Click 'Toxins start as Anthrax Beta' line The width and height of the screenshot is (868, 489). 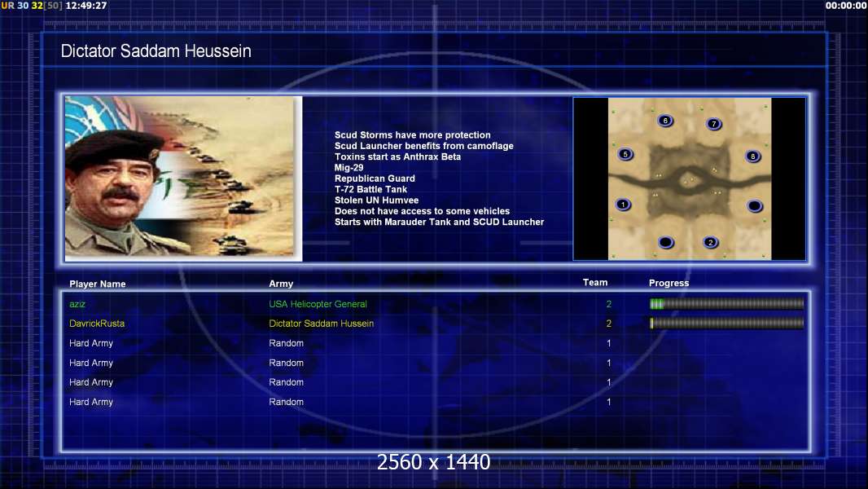[397, 156]
